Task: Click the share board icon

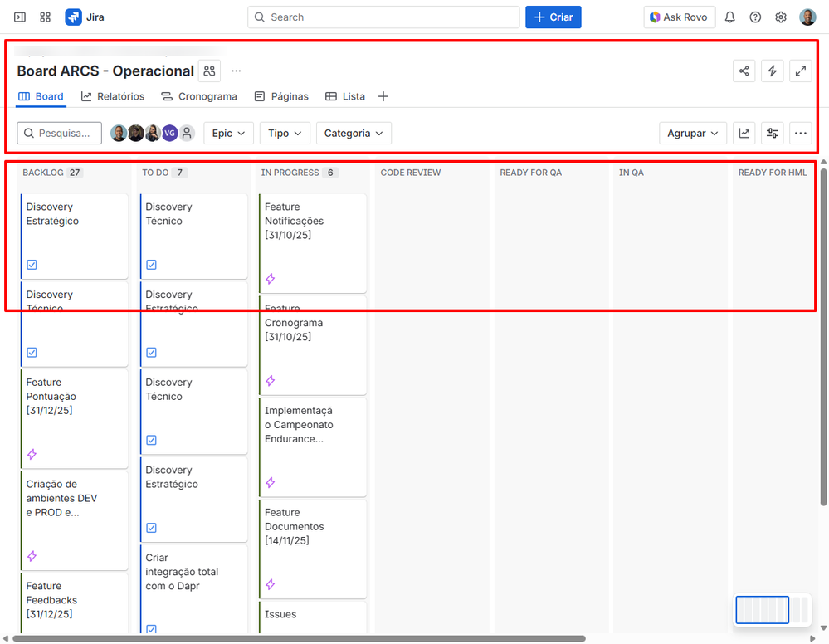Action: coord(744,71)
